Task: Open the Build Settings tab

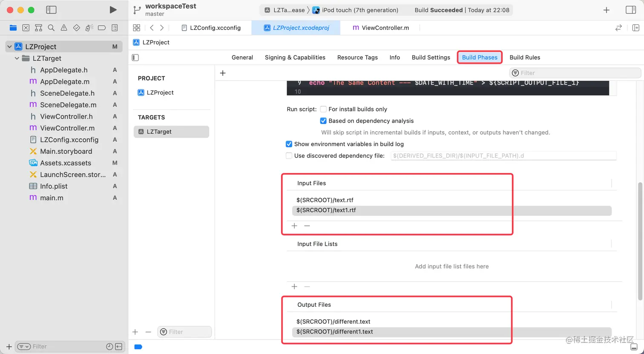Action: point(431,58)
